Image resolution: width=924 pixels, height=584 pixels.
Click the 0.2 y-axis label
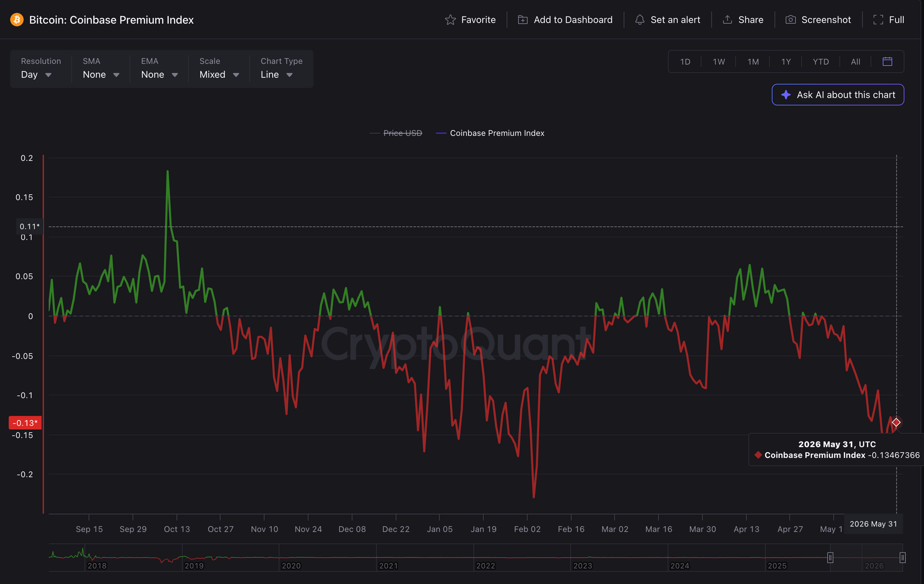point(27,158)
